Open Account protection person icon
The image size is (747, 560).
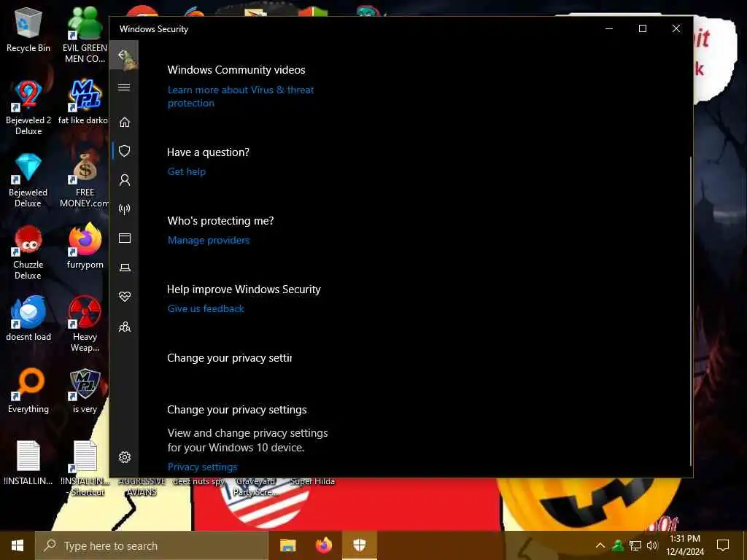[124, 180]
